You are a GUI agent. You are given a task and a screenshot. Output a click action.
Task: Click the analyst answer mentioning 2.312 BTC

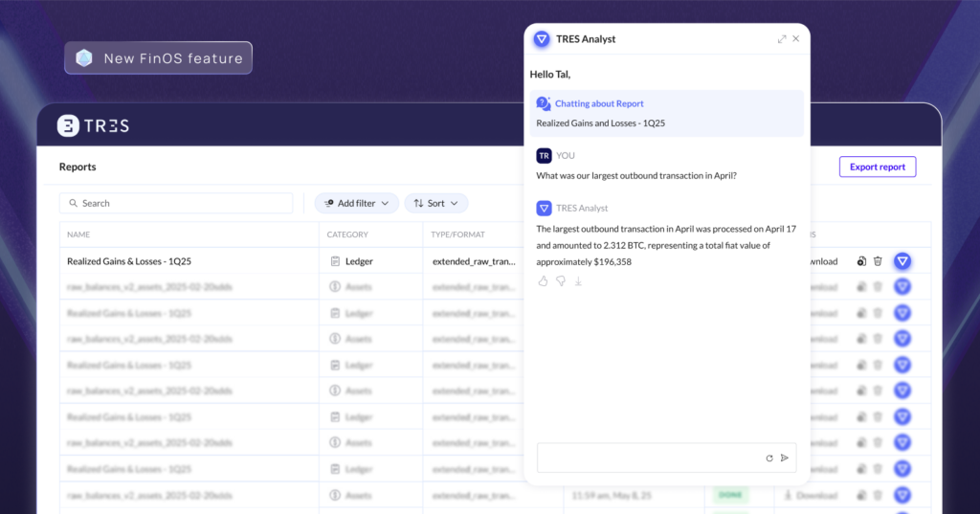(x=666, y=245)
